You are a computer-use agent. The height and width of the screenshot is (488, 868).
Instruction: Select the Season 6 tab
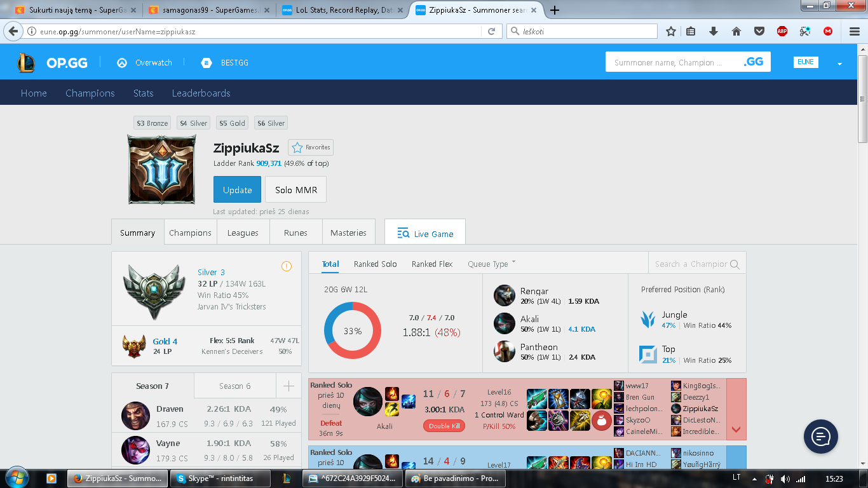click(x=234, y=386)
